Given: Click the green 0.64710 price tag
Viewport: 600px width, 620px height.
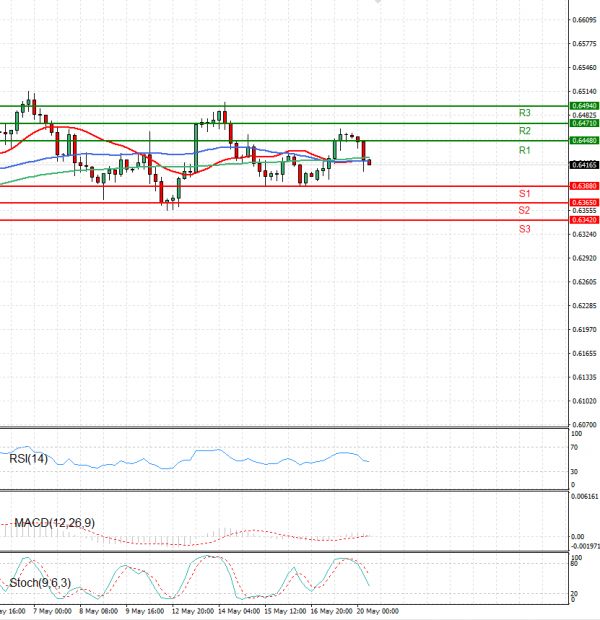Looking at the screenshot, I should [x=585, y=123].
